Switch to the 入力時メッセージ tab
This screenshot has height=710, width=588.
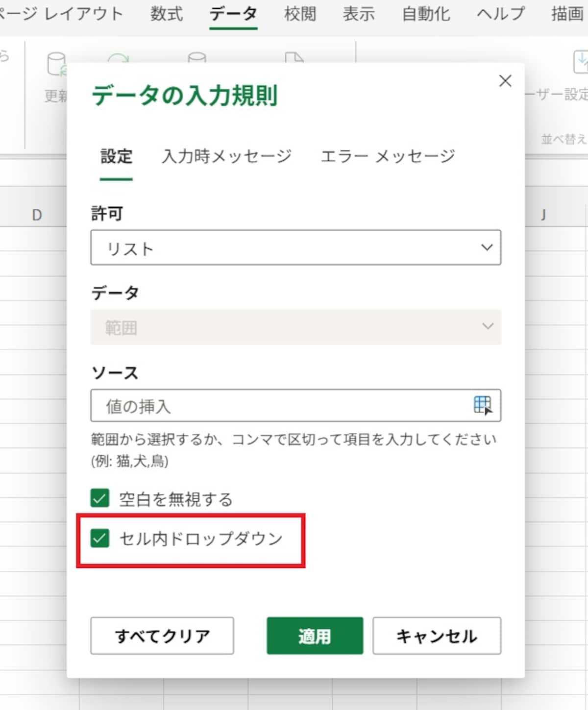pyautogui.click(x=227, y=157)
